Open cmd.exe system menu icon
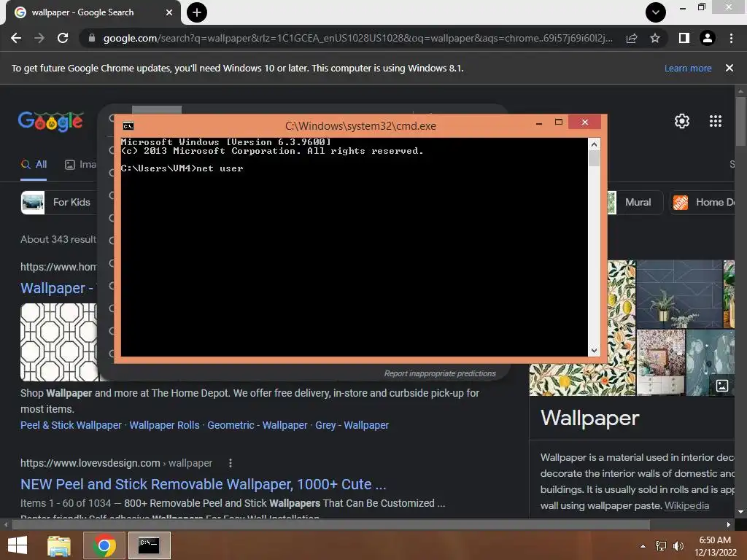This screenshot has height=560, width=747. pos(128,126)
